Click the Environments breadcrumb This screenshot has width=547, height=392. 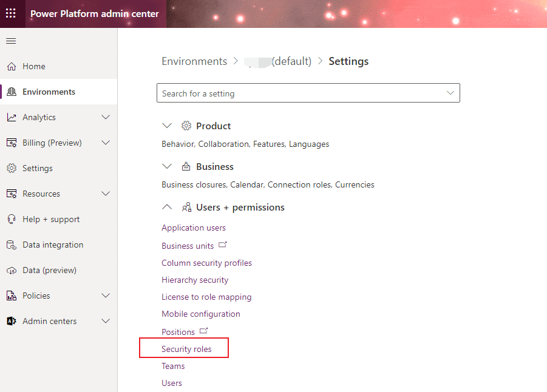tap(194, 61)
